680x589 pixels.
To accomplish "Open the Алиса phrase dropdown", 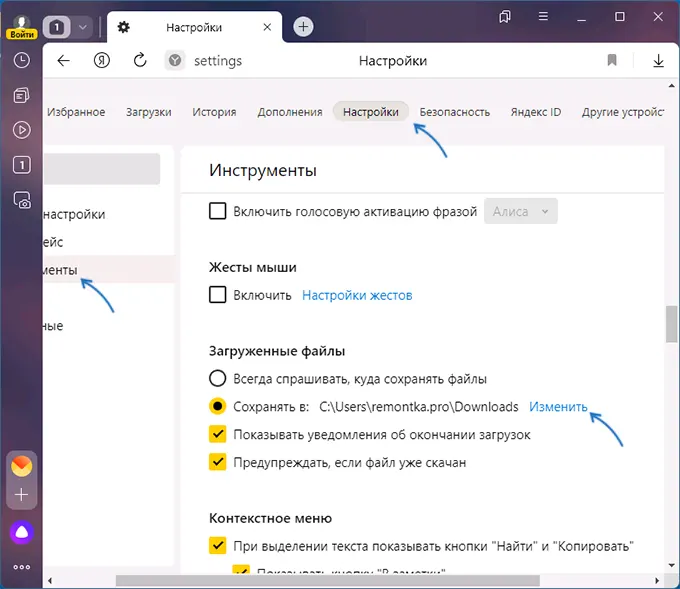I will (x=520, y=211).
